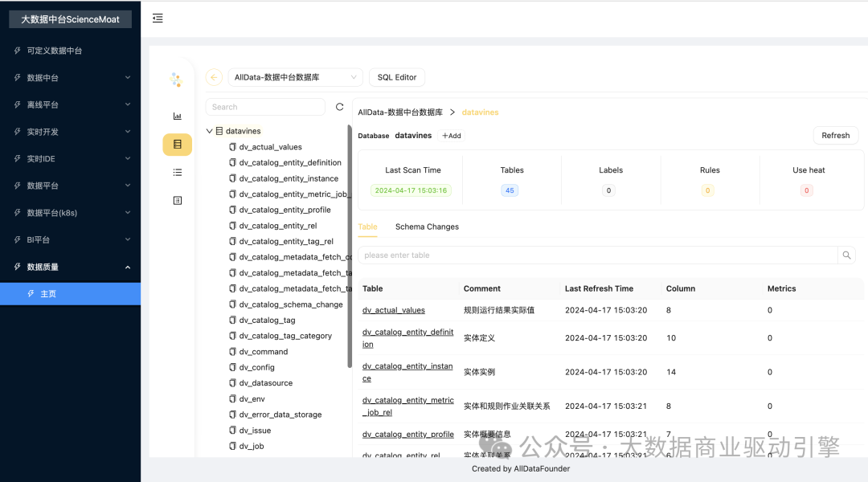Select the highlighted database catalog rail icon
Screen dimensions: 868x482
[x=178, y=145]
